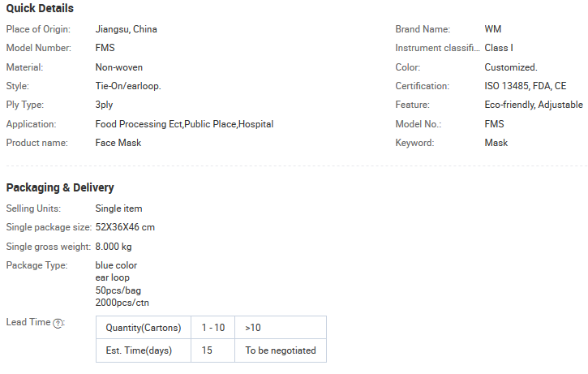Click the Quantity(Cartons) table header cell
The image size is (588, 374).
click(x=144, y=328)
